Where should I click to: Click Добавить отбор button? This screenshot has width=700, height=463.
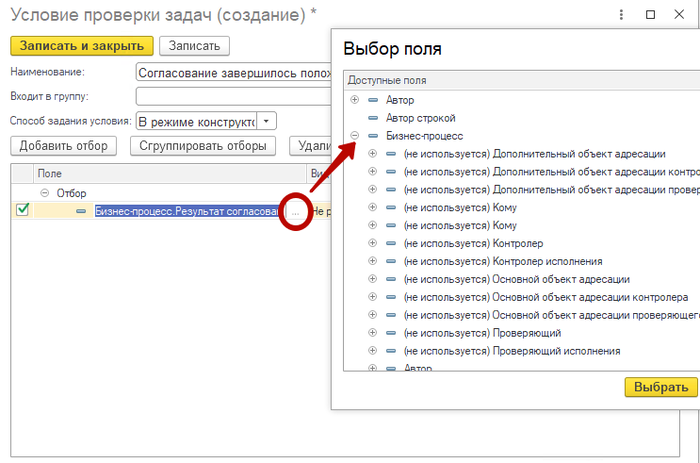pyautogui.click(x=63, y=146)
